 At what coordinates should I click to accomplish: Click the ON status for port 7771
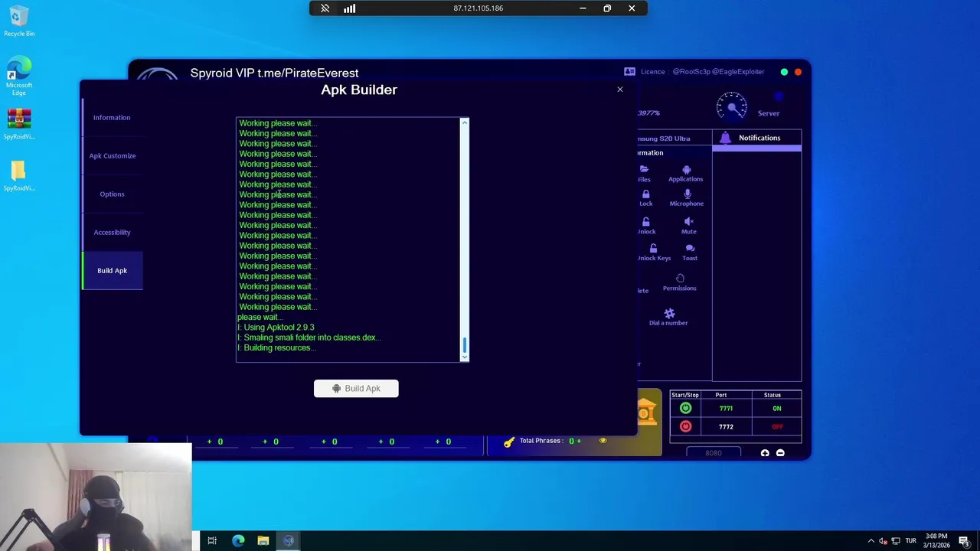(x=776, y=409)
